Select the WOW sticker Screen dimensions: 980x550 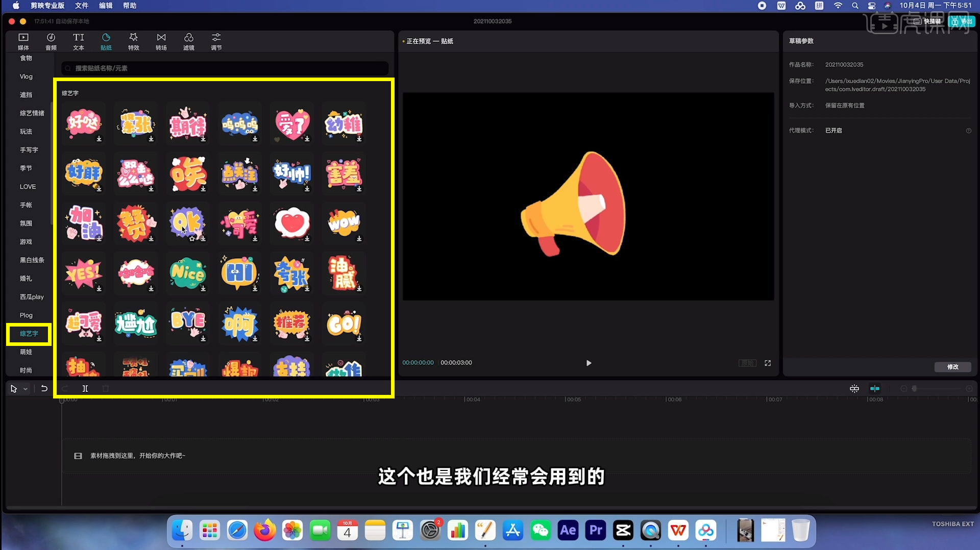(x=344, y=223)
